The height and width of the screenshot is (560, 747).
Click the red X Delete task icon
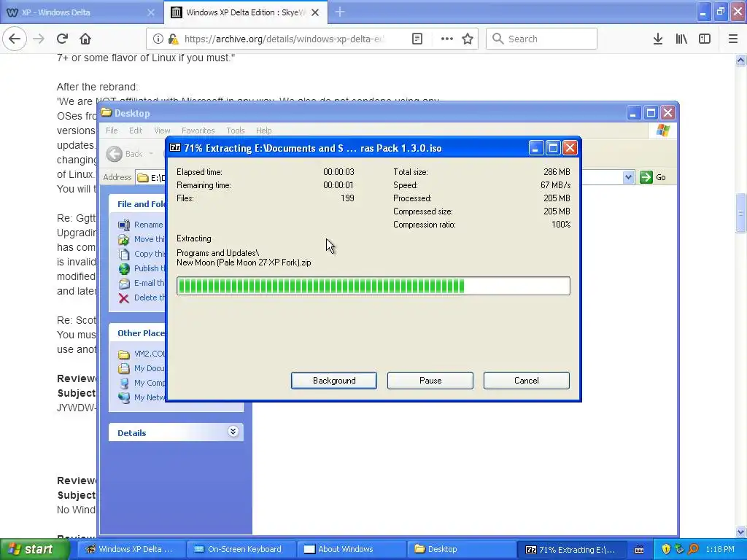pyautogui.click(x=124, y=298)
